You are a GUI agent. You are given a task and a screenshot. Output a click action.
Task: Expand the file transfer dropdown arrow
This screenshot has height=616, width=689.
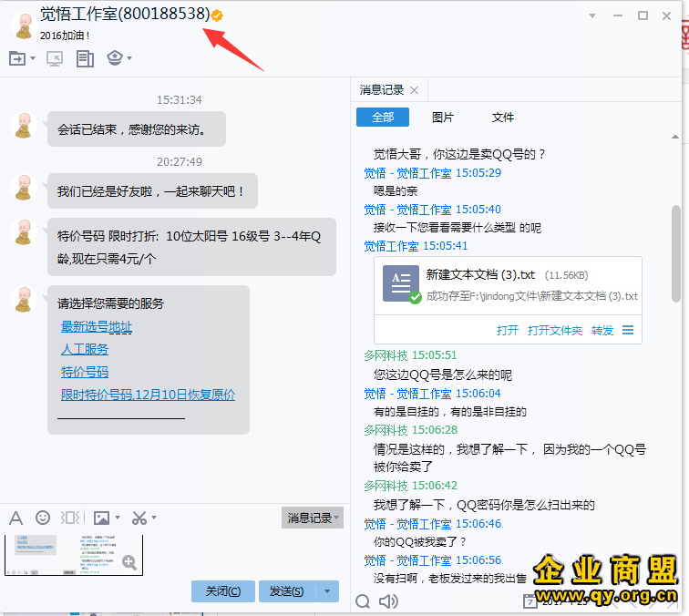33,58
